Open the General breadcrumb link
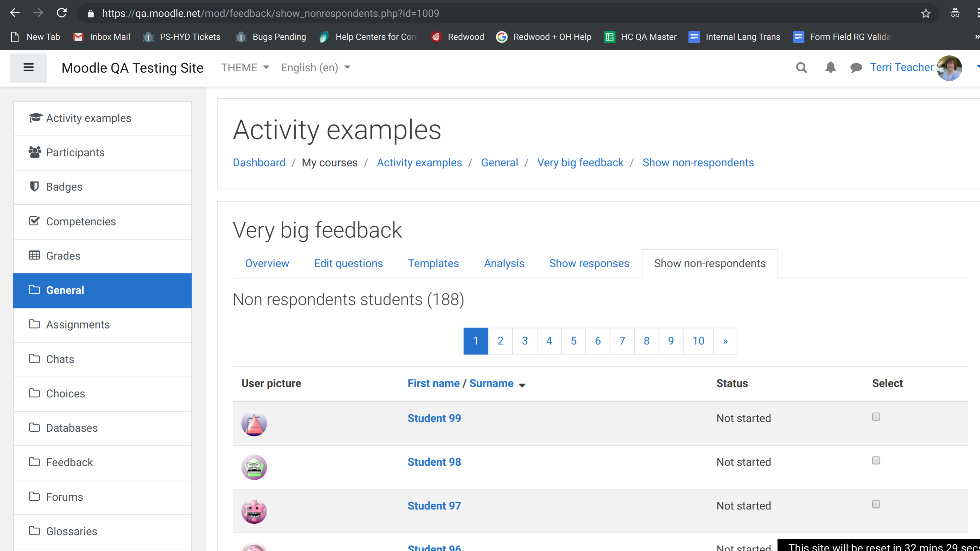 coord(499,162)
